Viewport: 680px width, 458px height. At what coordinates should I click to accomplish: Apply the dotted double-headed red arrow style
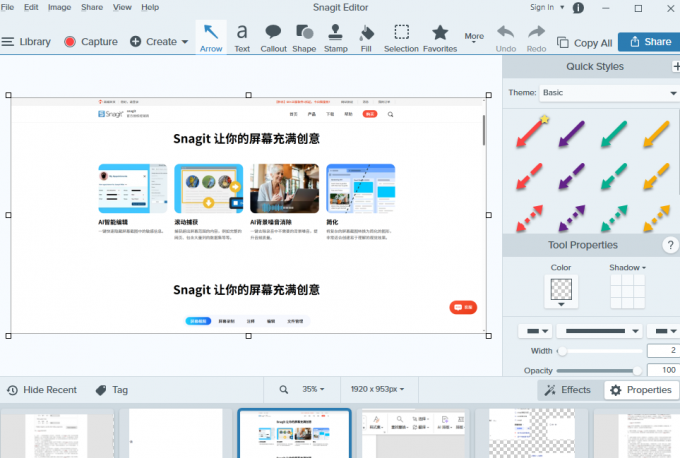point(529,218)
